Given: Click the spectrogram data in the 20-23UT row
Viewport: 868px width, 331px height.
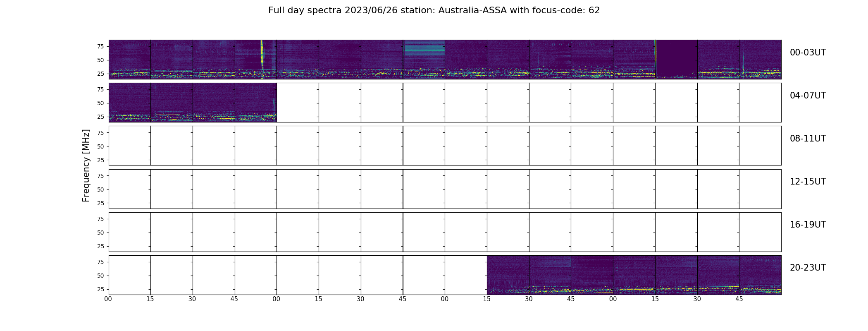Looking at the screenshot, I should pyautogui.click(x=634, y=275).
